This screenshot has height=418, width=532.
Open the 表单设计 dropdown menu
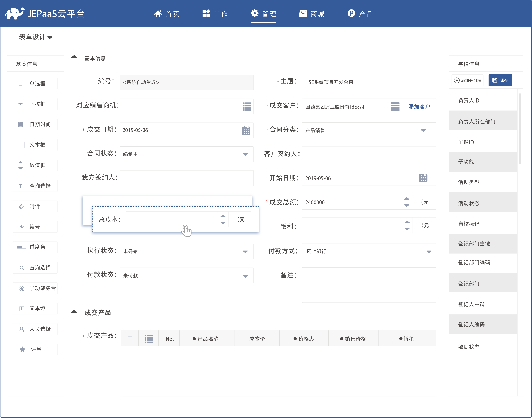36,37
